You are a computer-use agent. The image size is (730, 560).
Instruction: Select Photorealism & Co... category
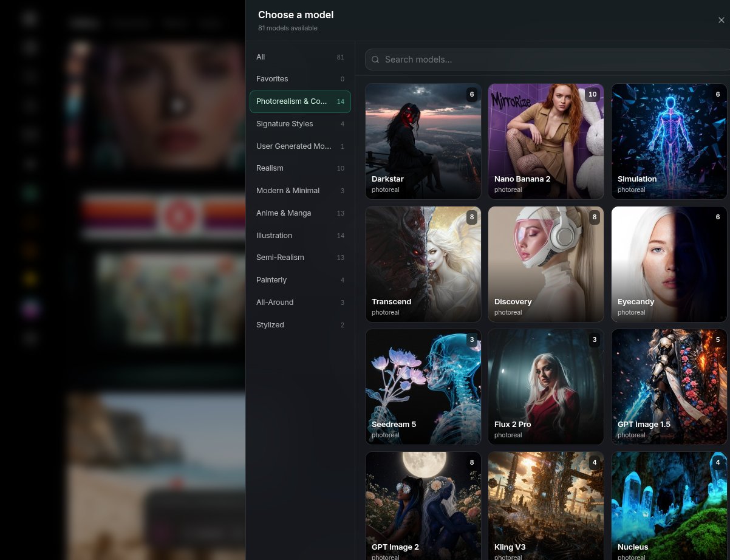tap(300, 101)
